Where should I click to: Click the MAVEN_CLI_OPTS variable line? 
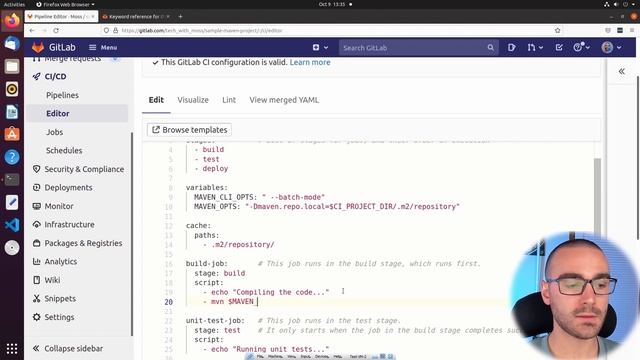coord(259,197)
